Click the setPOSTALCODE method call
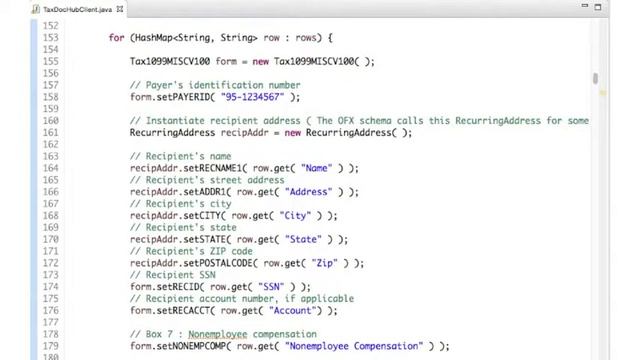Image resolution: width=640 pixels, height=360 pixels. [x=218, y=263]
